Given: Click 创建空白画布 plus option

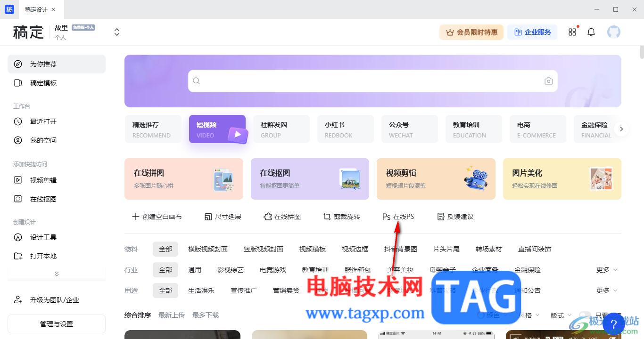Looking at the screenshot, I should pos(157,217).
